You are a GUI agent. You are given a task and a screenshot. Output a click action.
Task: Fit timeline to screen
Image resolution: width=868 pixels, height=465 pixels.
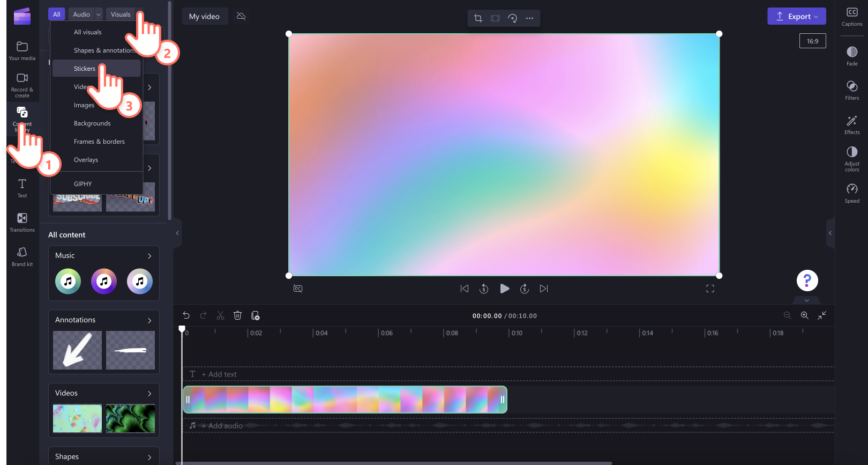821,315
